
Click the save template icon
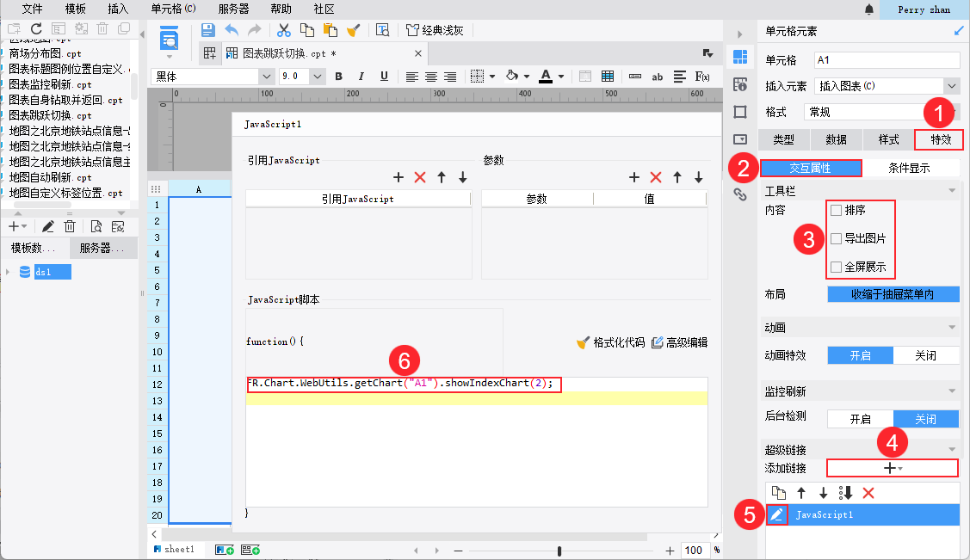coord(208,30)
